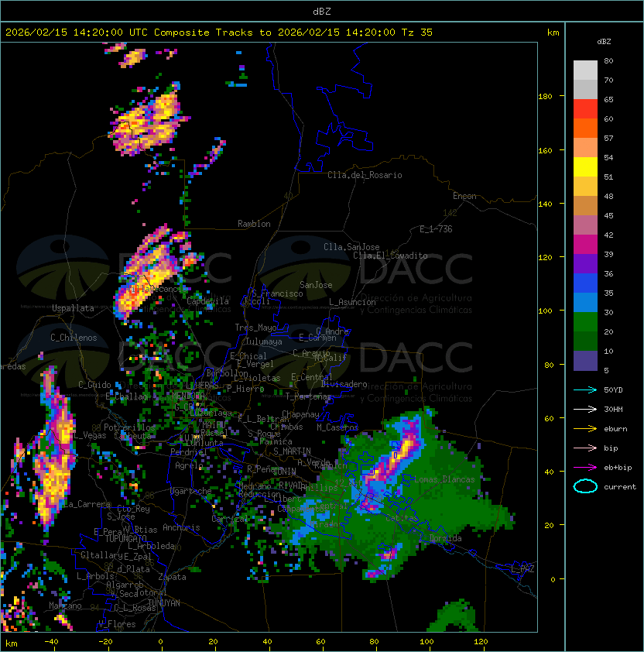Screen dimensions: 644x652
Task: Select the purple swatch between 36 and 39
Action: coord(585,264)
